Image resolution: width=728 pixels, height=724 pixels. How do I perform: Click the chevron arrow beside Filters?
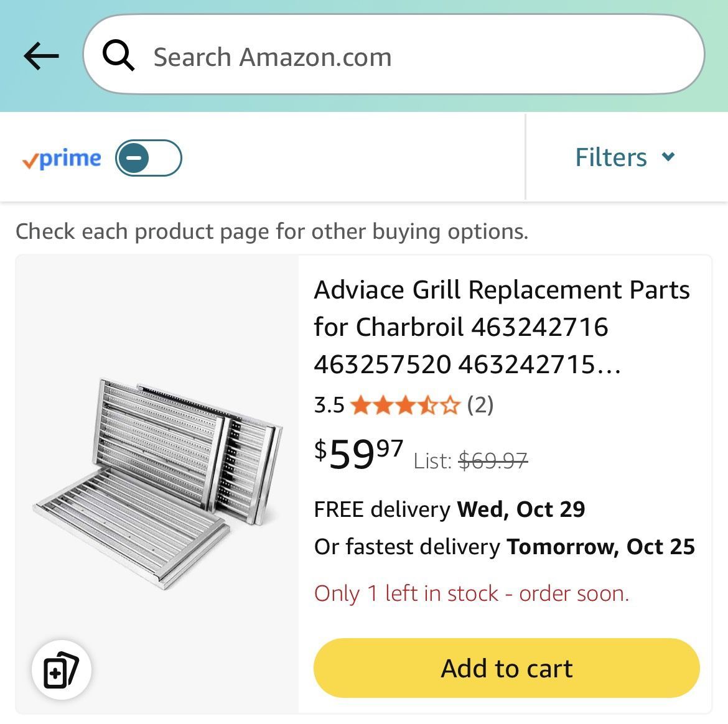point(668,156)
